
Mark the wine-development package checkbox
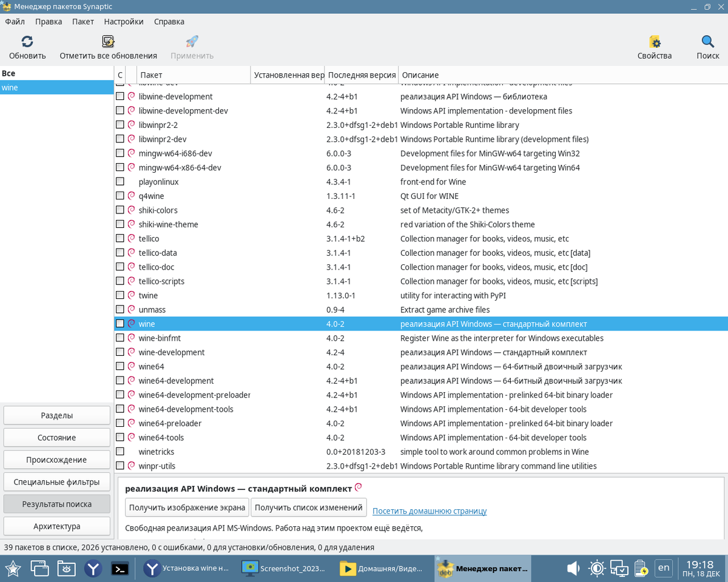pyautogui.click(x=120, y=352)
